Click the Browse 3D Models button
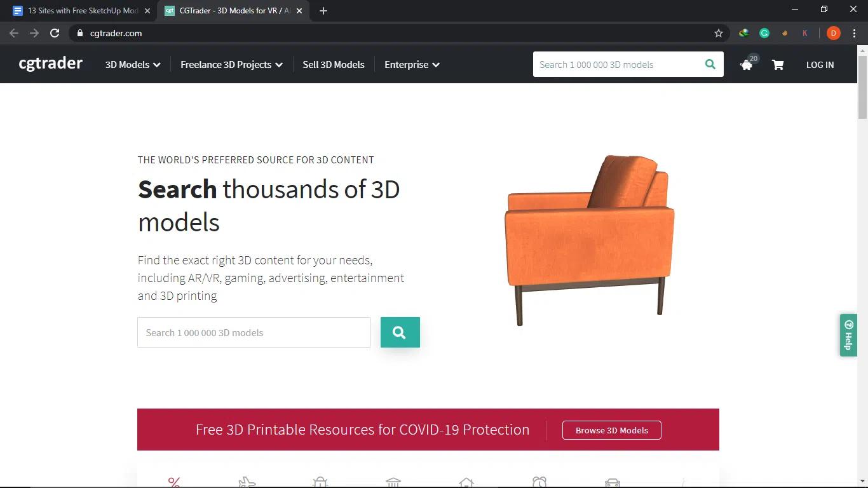 coord(611,430)
